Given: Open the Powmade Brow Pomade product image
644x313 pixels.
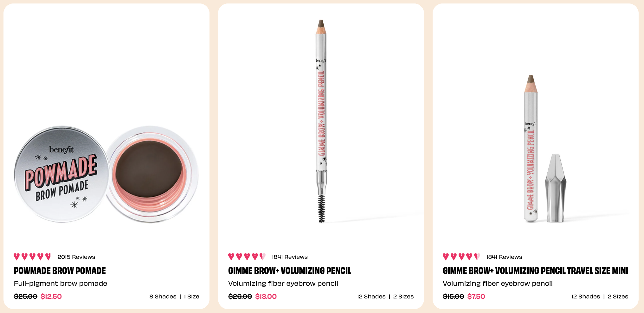Looking at the screenshot, I should (x=106, y=174).
